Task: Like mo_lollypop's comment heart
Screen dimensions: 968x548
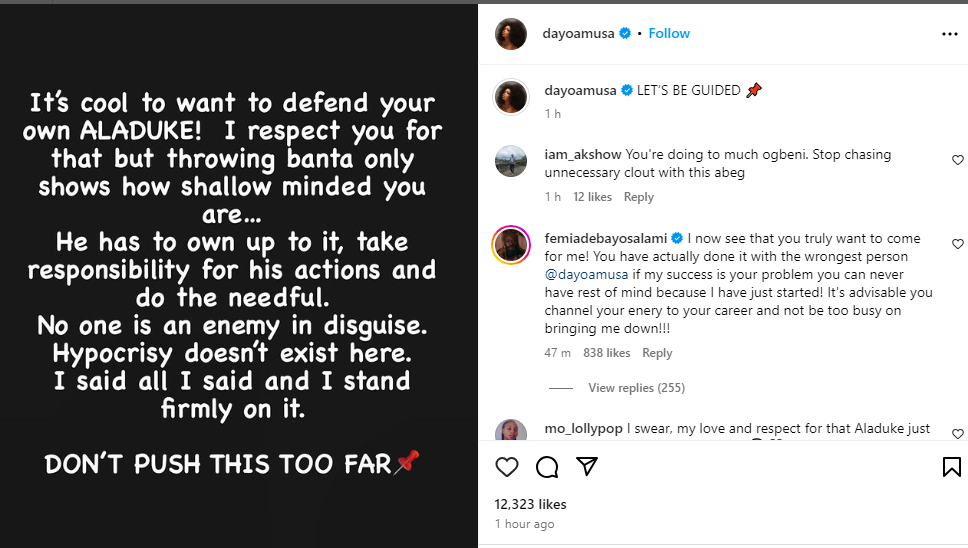Action: point(957,434)
